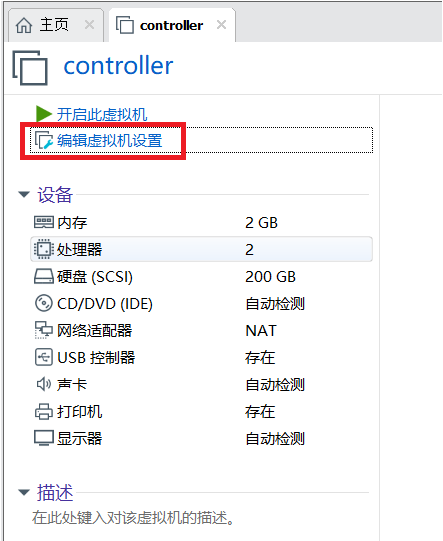The width and height of the screenshot is (443, 541).
Task: Collapse the 描述 description section
Action: click(24, 492)
